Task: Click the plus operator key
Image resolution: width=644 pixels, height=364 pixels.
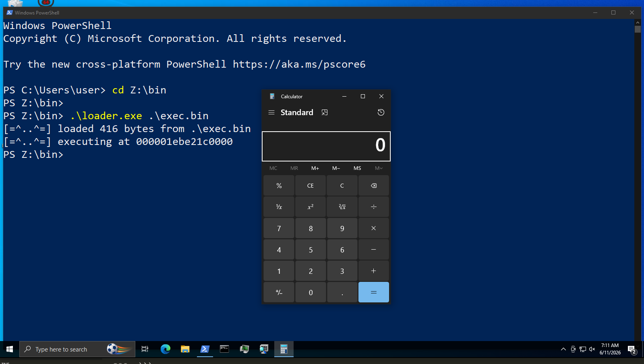Action: click(374, 271)
